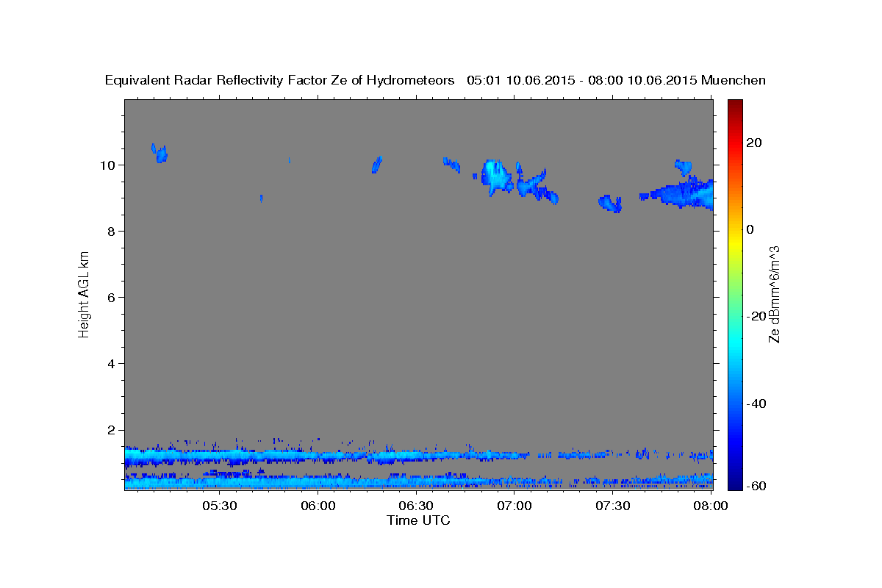Click the colorbar value -20

point(756,316)
